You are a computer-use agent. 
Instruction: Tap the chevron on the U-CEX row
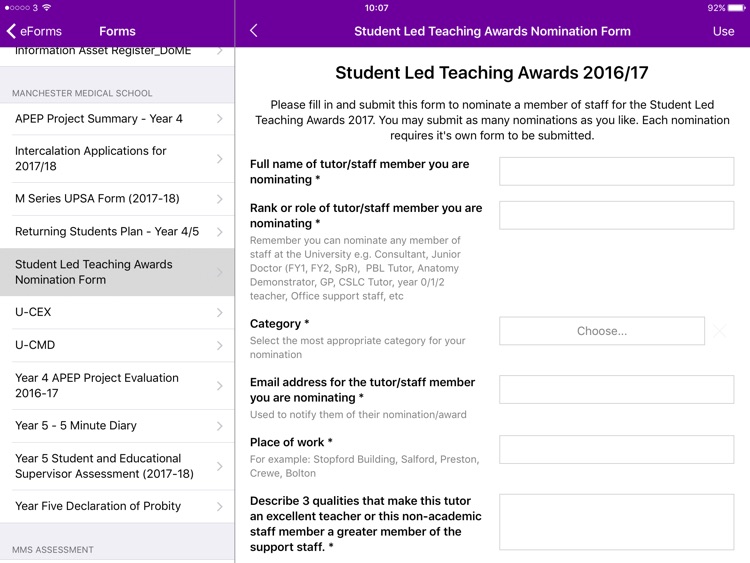pos(220,312)
